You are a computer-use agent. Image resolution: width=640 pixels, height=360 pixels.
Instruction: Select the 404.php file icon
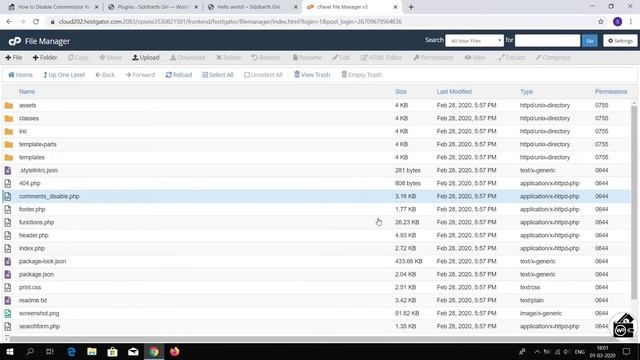(8, 183)
